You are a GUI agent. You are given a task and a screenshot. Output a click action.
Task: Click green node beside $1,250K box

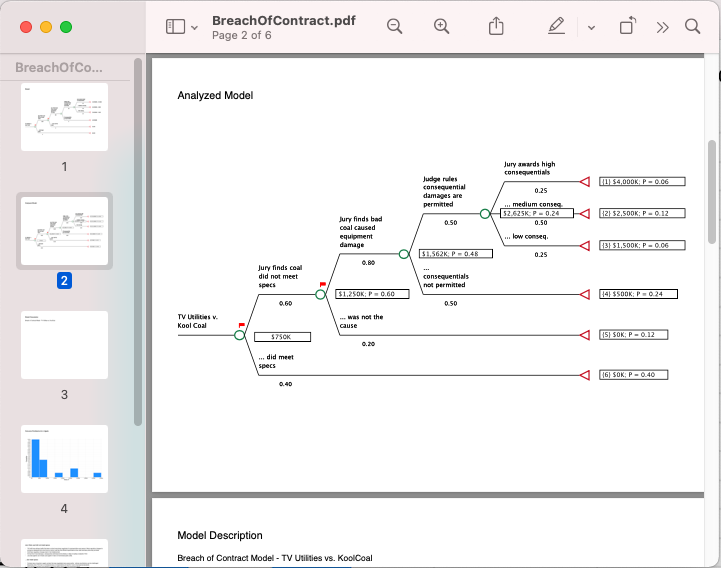(320, 294)
